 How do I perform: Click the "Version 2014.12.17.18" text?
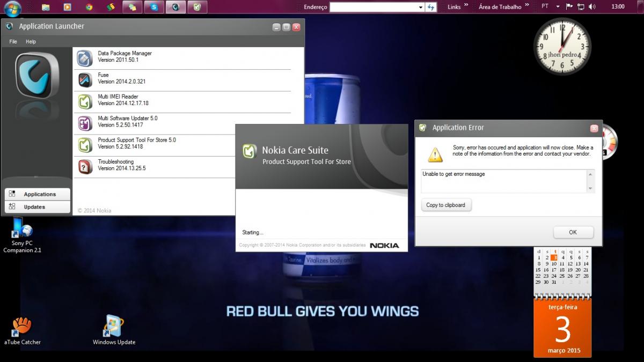point(123,103)
